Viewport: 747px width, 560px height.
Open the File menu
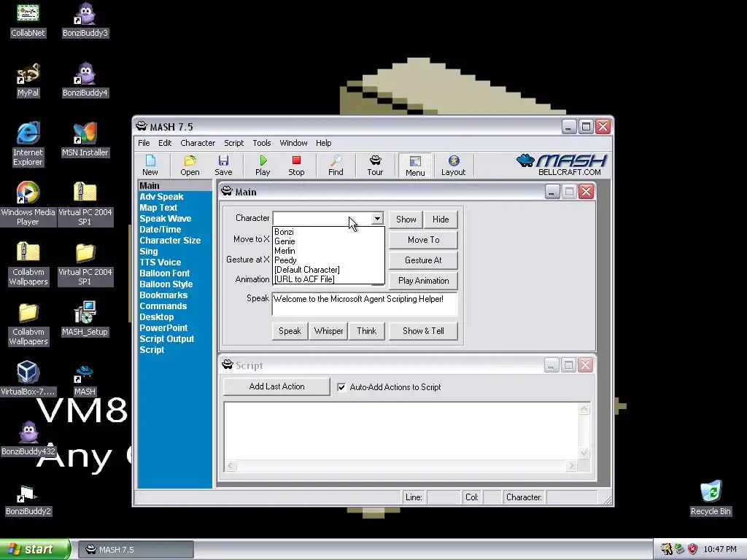pos(144,143)
